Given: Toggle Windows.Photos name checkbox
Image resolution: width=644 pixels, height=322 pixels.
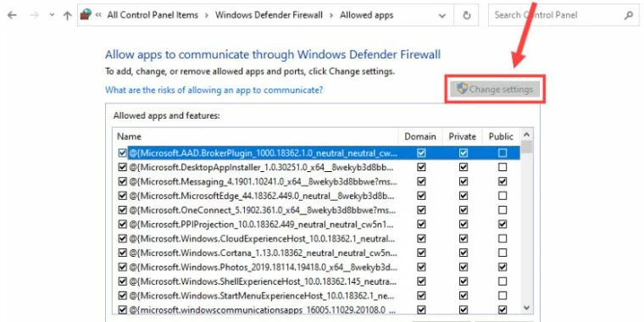Looking at the screenshot, I should [x=122, y=267].
